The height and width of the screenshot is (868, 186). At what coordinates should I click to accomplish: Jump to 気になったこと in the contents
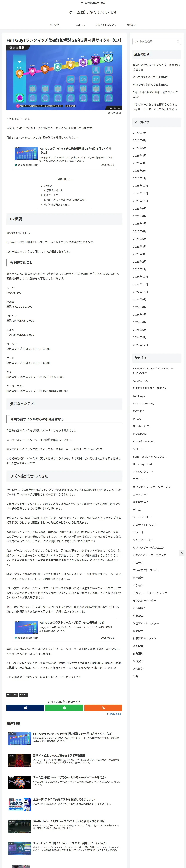52,195
